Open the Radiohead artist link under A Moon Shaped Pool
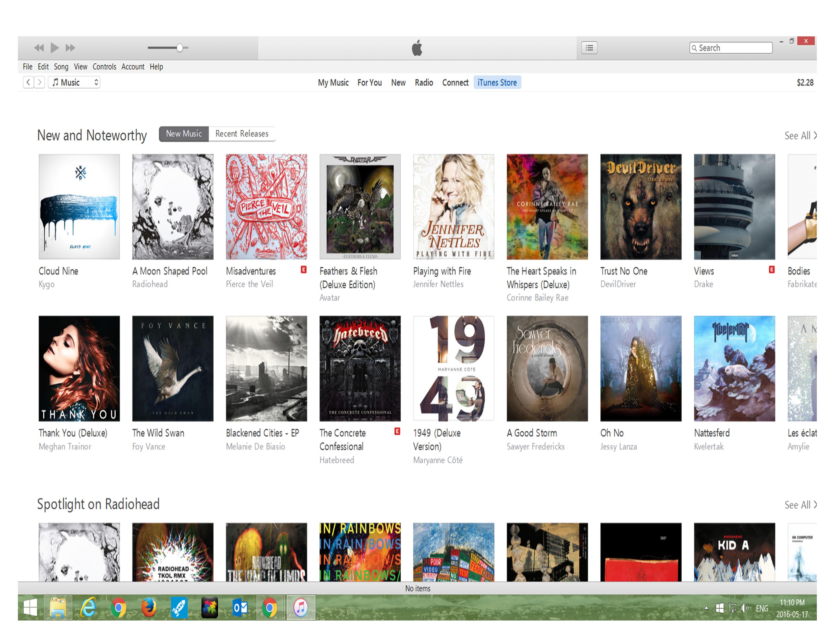 coord(150,284)
